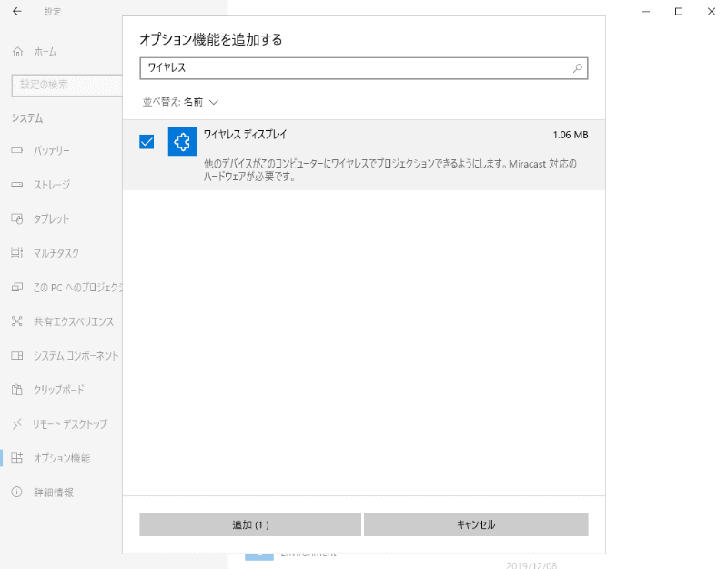This screenshot has width=728, height=569.
Task: Open この PC へのプロジェクション page
Action: click(78, 288)
